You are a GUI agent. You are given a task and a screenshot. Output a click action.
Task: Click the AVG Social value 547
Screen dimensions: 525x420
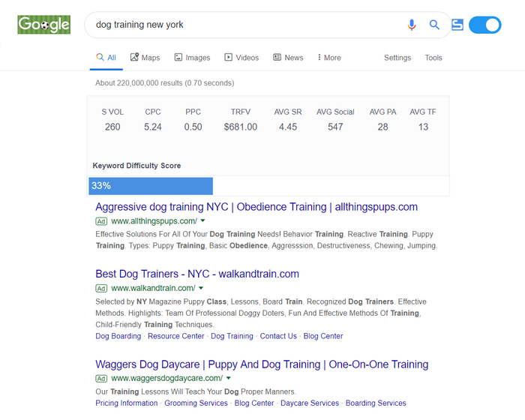335,127
